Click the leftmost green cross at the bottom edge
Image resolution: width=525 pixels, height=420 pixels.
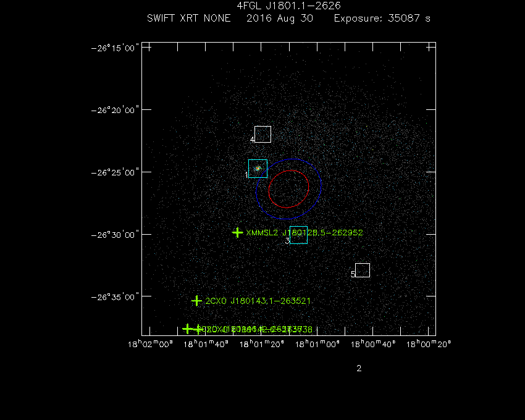[x=187, y=329]
